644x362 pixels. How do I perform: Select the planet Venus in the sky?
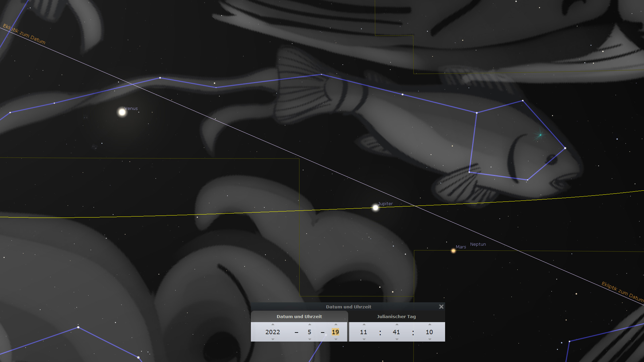click(x=122, y=112)
